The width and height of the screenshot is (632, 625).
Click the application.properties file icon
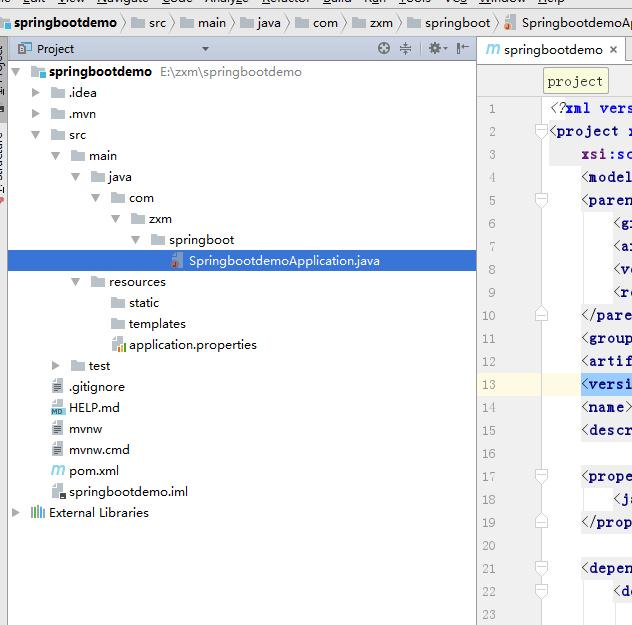coord(118,345)
